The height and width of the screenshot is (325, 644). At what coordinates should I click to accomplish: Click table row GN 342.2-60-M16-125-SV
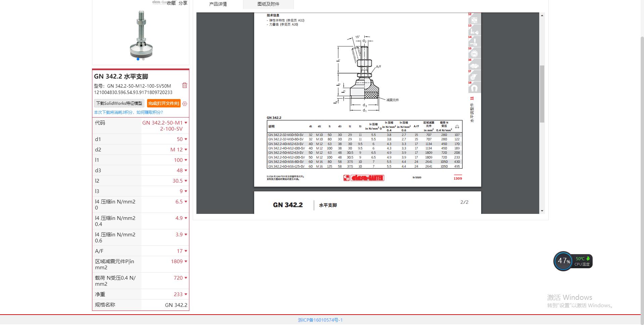tap(365, 166)
